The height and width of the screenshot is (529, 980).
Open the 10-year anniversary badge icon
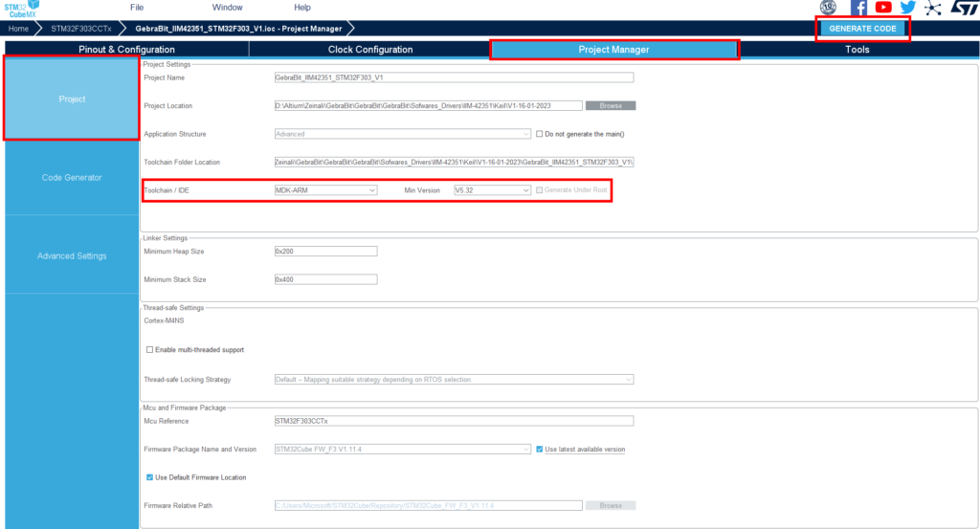[828, 8]
